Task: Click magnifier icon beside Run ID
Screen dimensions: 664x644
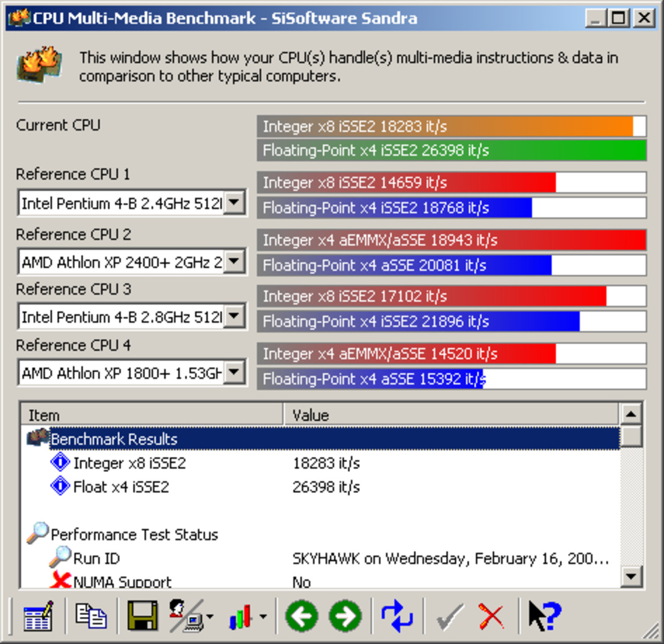Action: pyautogui.click(x=60, y=557)
